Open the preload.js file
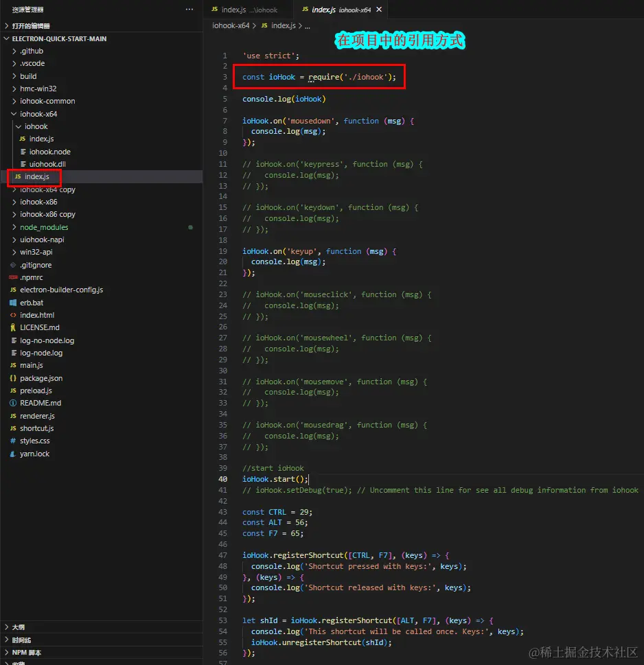Image resolution: width=644 pixels, height=665 pixels. [x=102, y=390]
